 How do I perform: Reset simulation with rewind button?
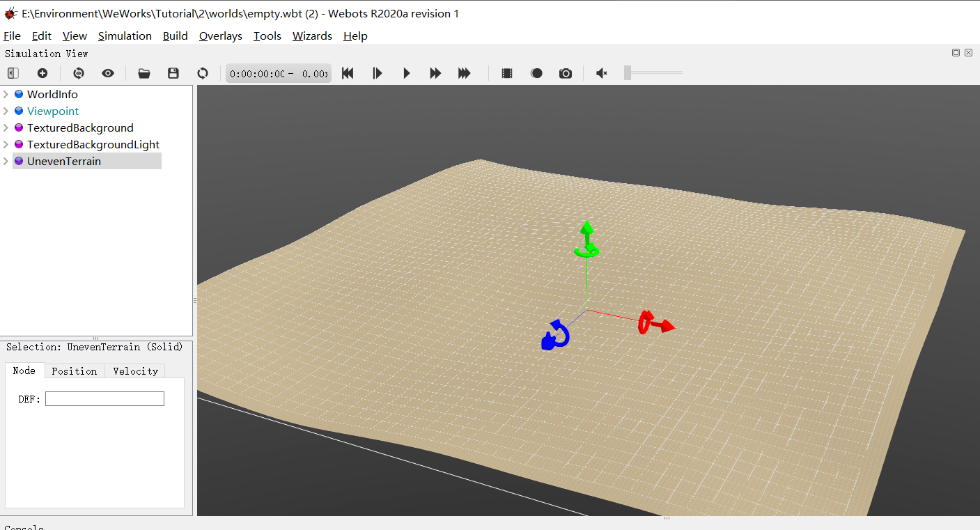(x=348, y=73)
